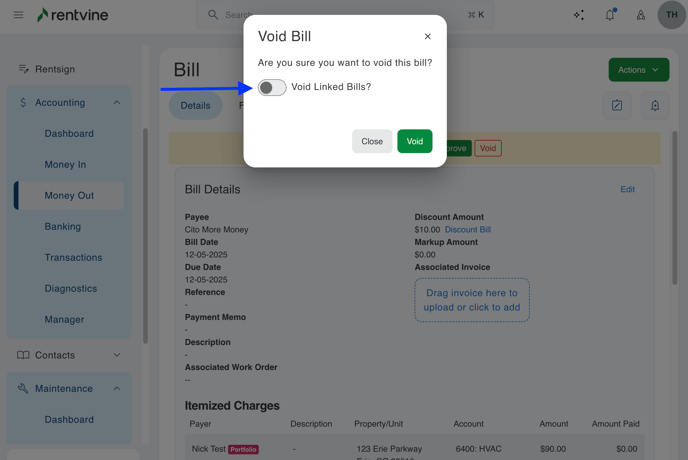Click the invoice upload drop area
Image resolution: width=688 pixels, height=460 pixels.
click(x=472, y=300)
